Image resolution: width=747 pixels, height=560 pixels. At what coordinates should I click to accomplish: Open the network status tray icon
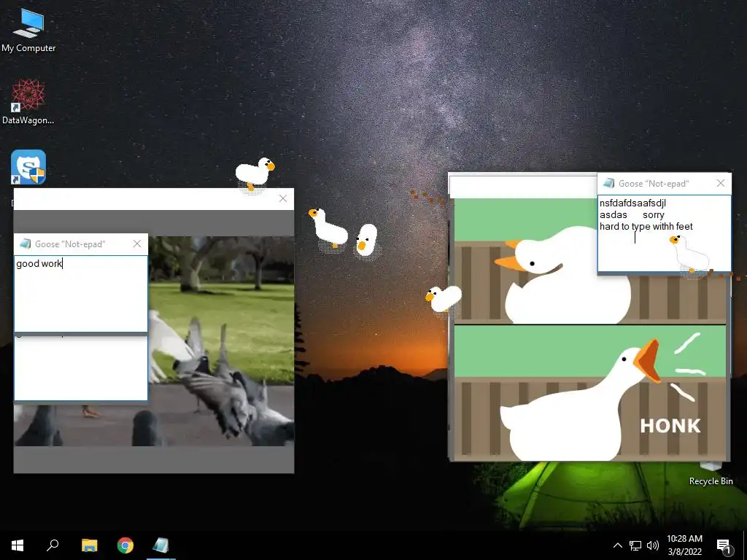click(635, 545)
